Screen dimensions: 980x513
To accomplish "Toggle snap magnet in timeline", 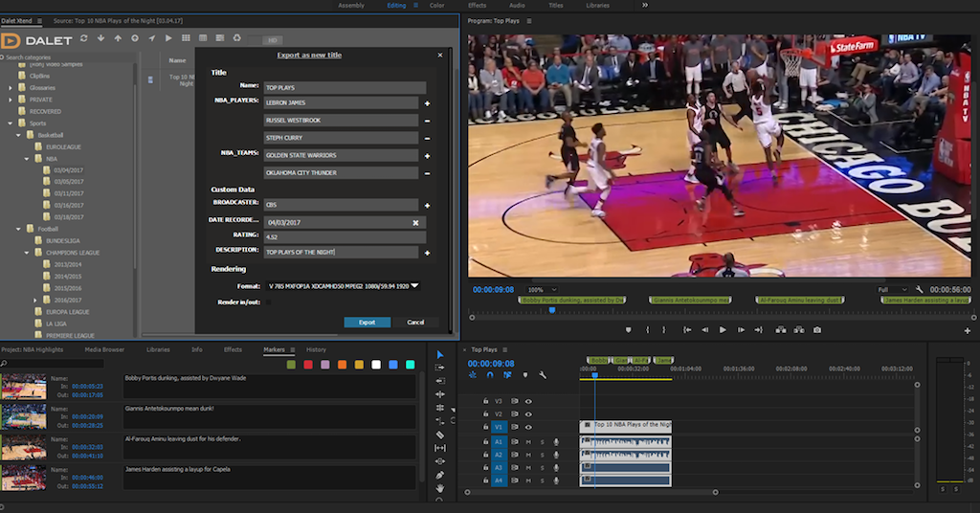I will tap(490, 375).
